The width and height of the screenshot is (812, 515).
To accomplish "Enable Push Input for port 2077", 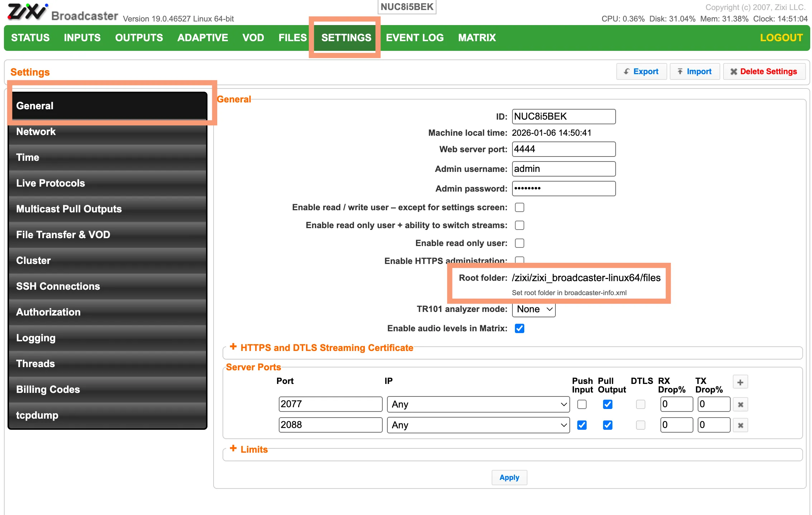I will pos(582,404).
